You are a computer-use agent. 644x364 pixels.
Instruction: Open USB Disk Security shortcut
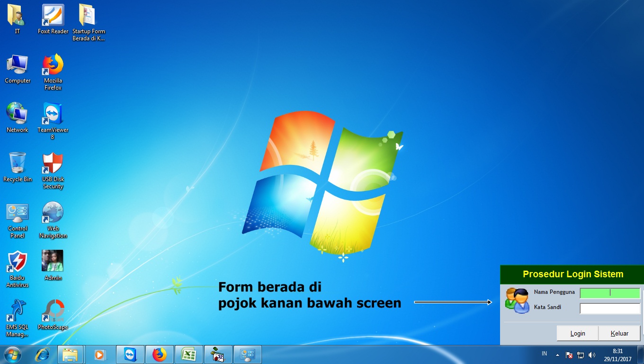pyautogui.click(x=53, y=170)
